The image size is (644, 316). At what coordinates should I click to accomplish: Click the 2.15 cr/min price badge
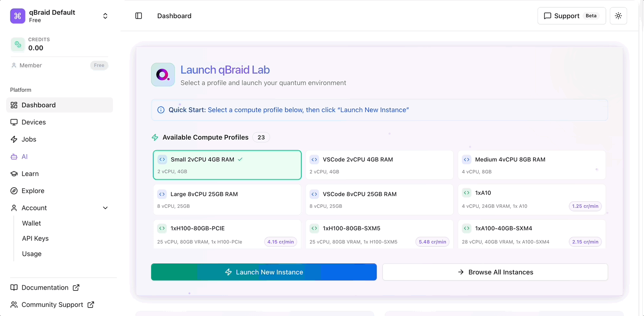pyautogui.click(x=585, y=242)
